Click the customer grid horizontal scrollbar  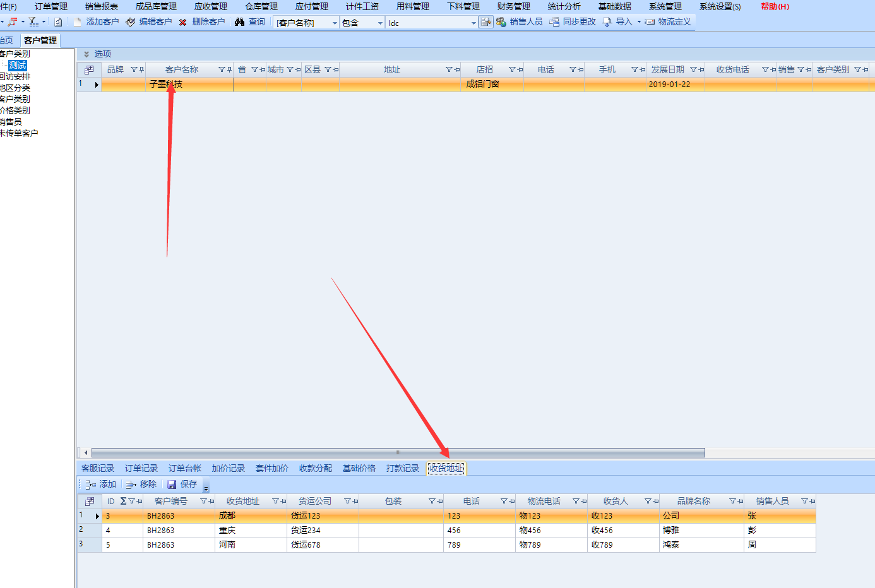click(398, 452)
